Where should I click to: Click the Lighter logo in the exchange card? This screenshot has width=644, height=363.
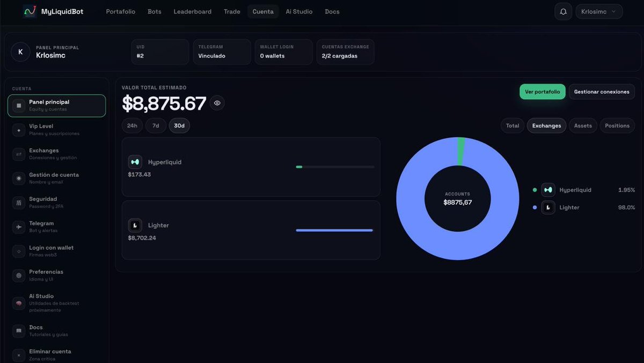135,225
